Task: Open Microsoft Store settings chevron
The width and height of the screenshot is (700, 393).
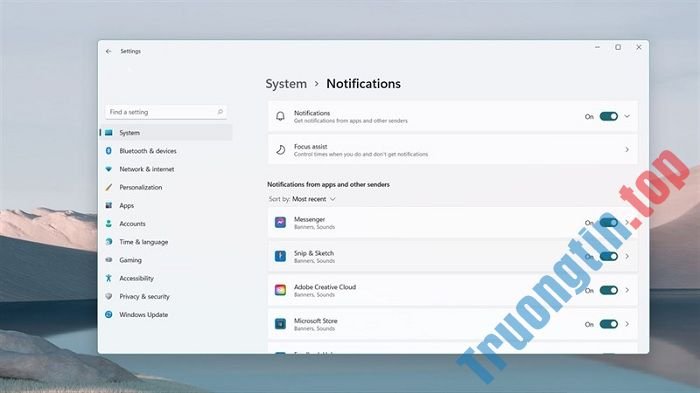Action: pos(627,324)
